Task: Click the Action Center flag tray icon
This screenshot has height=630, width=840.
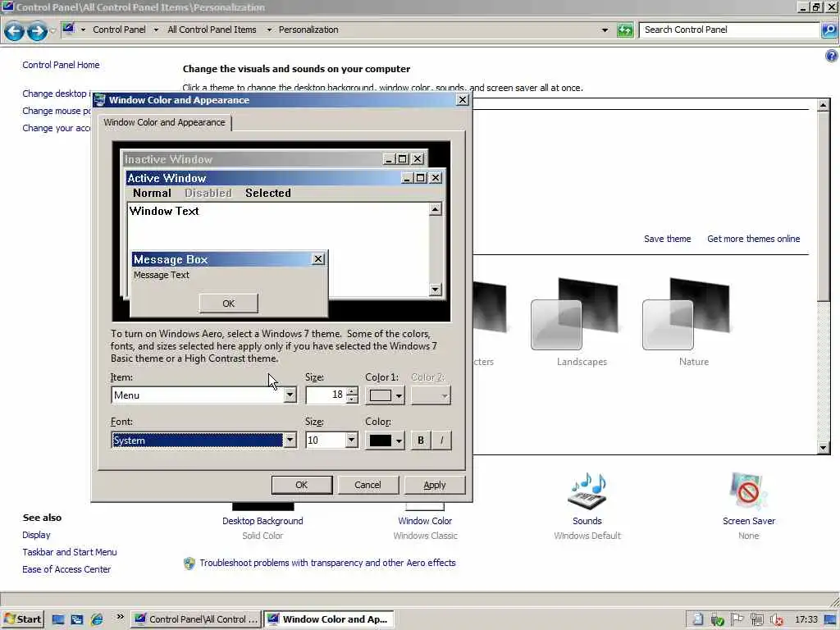Action: point(737,619)
